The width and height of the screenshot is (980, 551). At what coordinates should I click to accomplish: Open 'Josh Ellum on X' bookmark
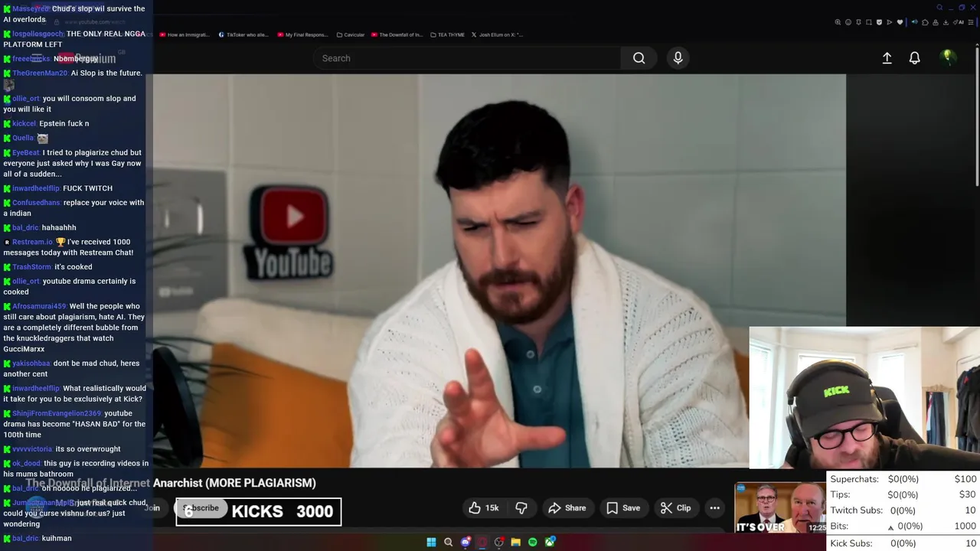point(497,34)
